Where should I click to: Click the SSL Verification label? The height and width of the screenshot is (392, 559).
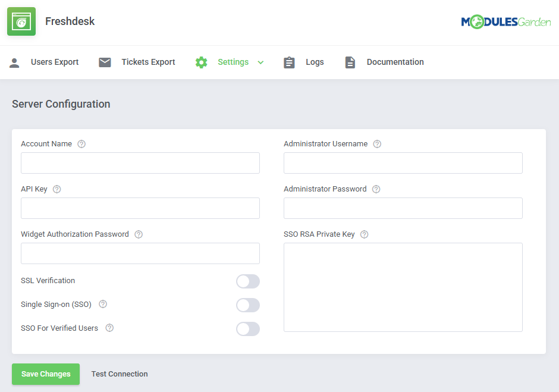pos(48,280)
